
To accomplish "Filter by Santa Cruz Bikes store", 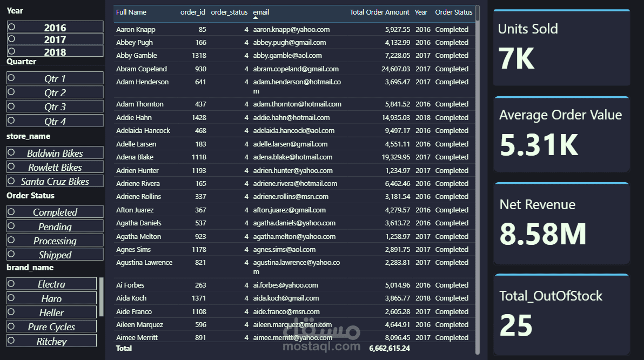I will click(55, 181).
